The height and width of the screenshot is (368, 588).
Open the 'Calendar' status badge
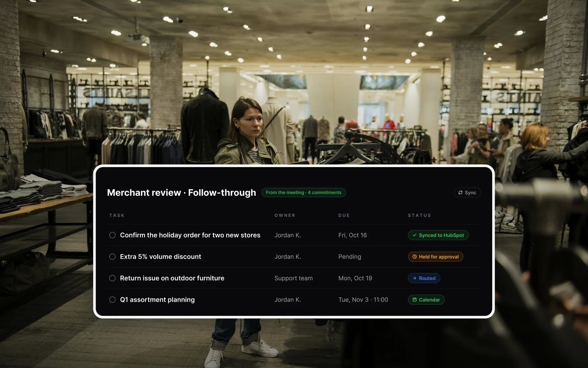[426, 300]
